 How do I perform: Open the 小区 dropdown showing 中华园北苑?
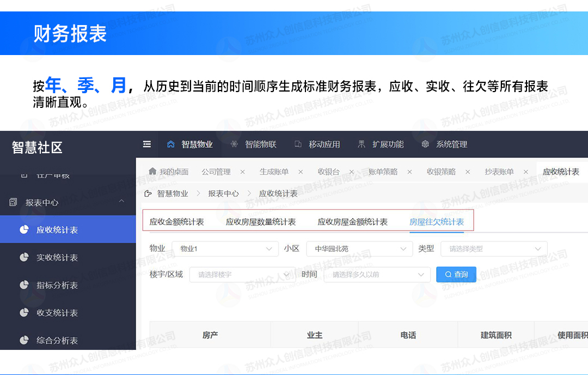coord(359,249)
